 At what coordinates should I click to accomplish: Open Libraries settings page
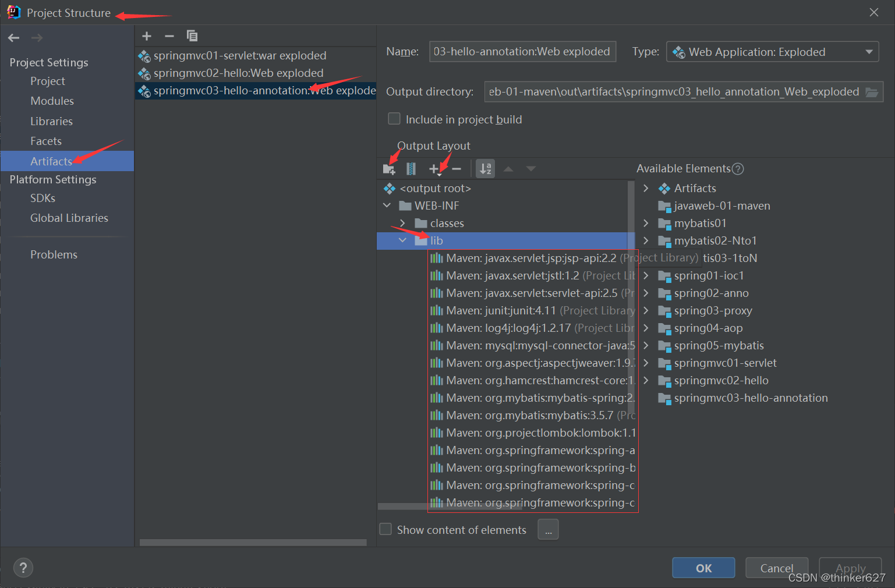52,121
